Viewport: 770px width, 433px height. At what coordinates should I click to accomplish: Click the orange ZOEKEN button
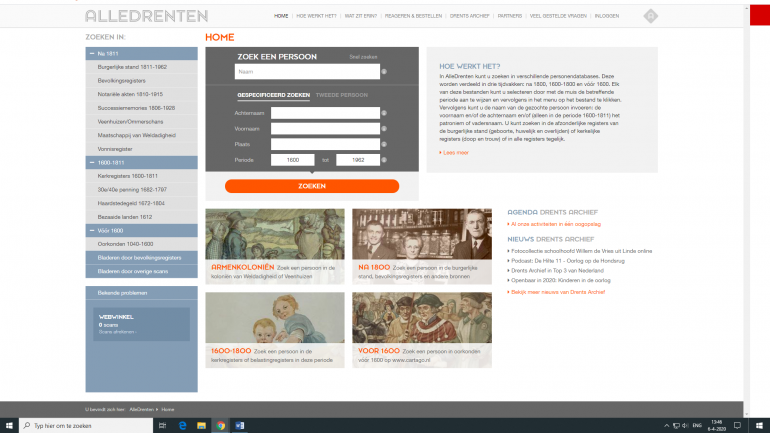(312, 186)
